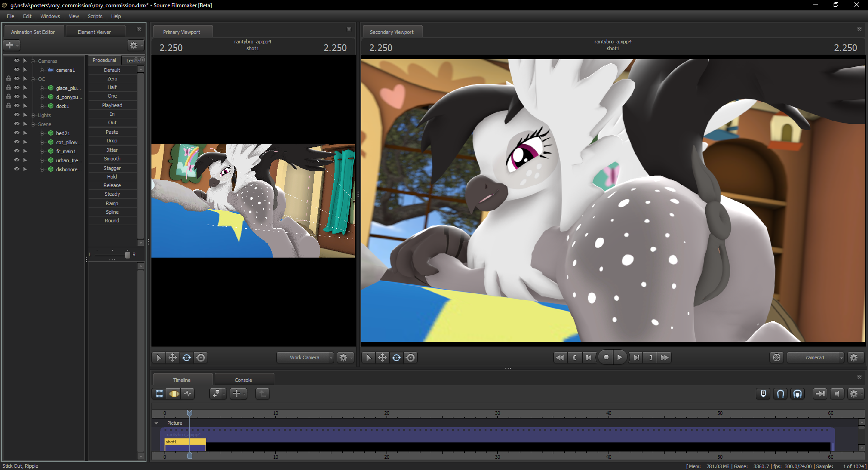Viewport: 868px width, 470px height.
Task: Open secondary viewport gear settings
Action: tap(855, 357)
